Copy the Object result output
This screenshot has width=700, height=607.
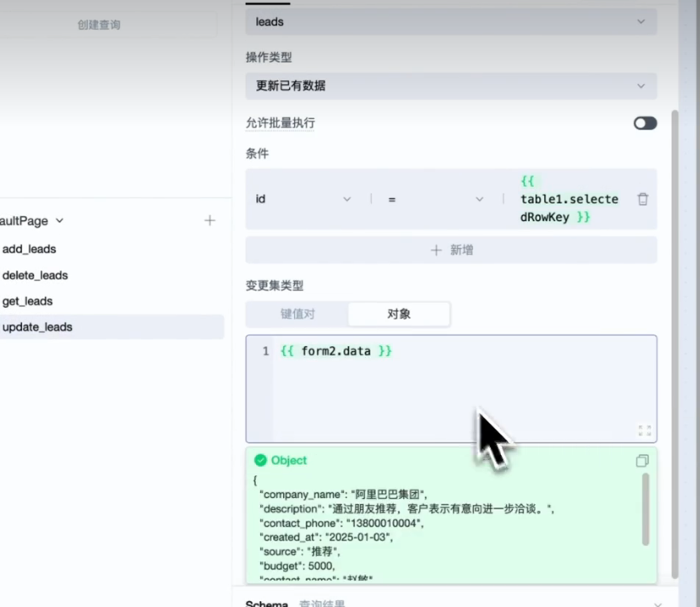click(x=642, y=461)
